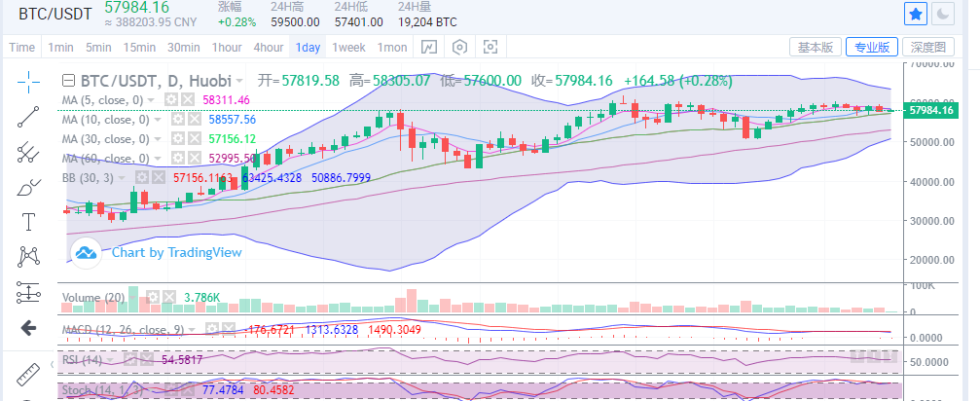Open settings for MA (60, close, 0)
980x401 pixels.
(x=179, y=158)
